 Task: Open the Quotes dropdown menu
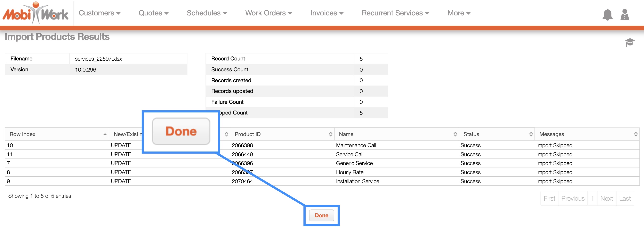(153, 13)
